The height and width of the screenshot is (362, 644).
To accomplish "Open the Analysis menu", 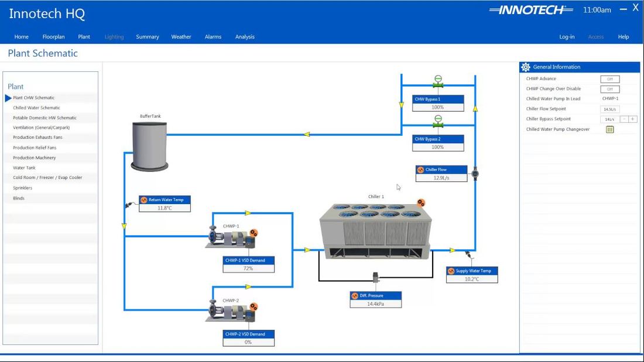I will 245,36.
